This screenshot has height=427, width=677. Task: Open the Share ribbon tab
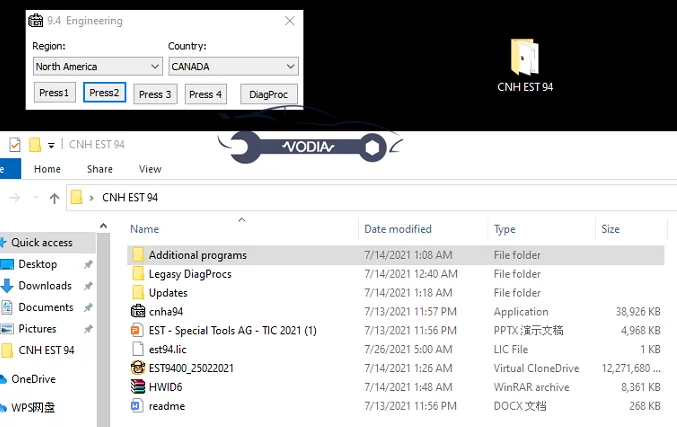pos(100,169)
